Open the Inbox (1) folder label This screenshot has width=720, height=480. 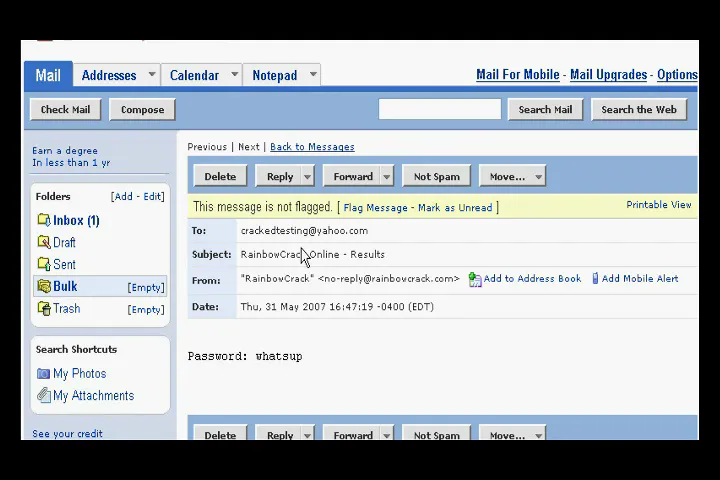click(76, 220)
